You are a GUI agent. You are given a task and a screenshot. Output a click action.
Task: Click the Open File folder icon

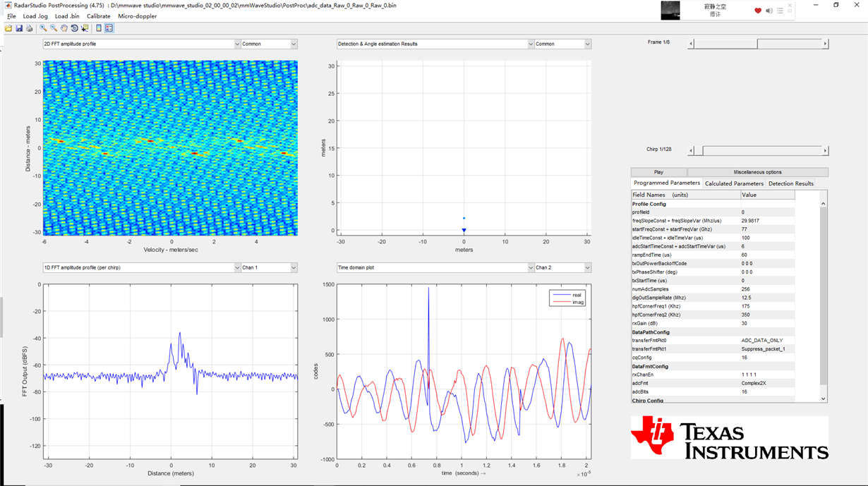click(8, 28)
